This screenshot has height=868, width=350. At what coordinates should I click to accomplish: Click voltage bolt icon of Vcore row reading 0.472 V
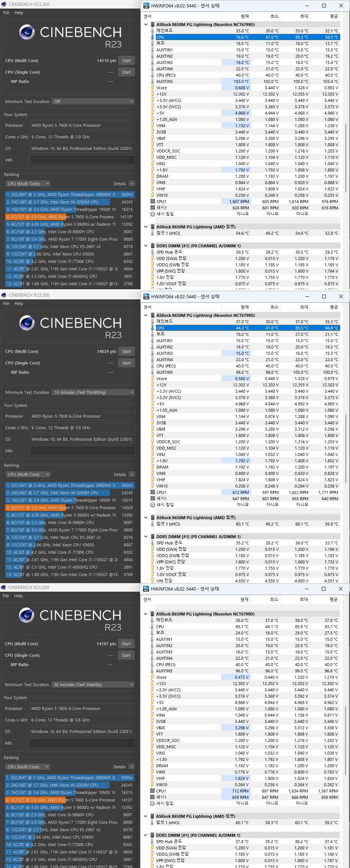(152, 677)
